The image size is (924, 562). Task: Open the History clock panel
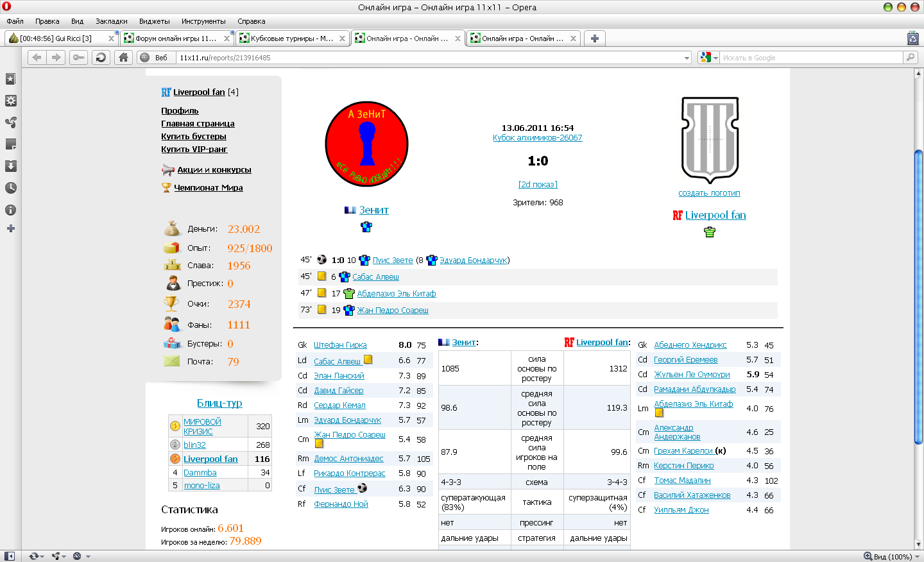[x=10, y=188]
